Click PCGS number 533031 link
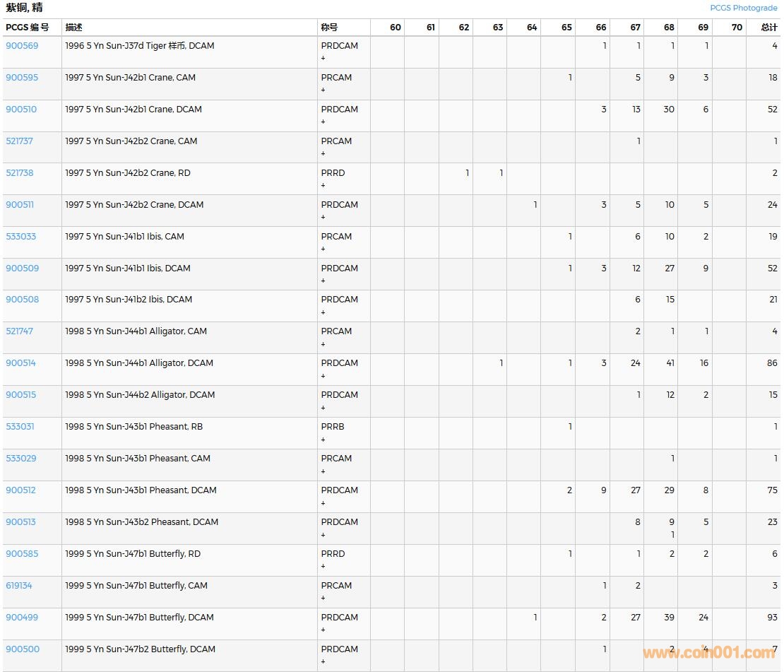The image size is (784, 672). coord(20,427)
